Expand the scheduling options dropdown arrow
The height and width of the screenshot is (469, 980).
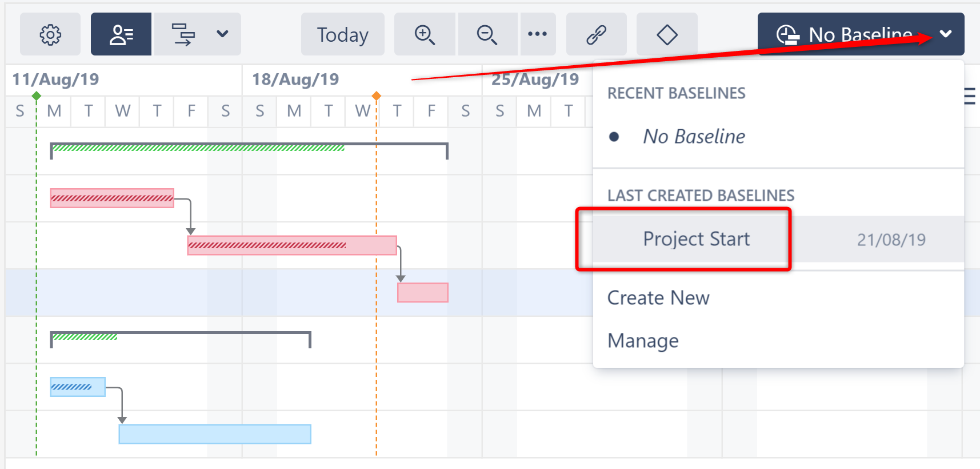pyautogui.click(x=222, y=34)
